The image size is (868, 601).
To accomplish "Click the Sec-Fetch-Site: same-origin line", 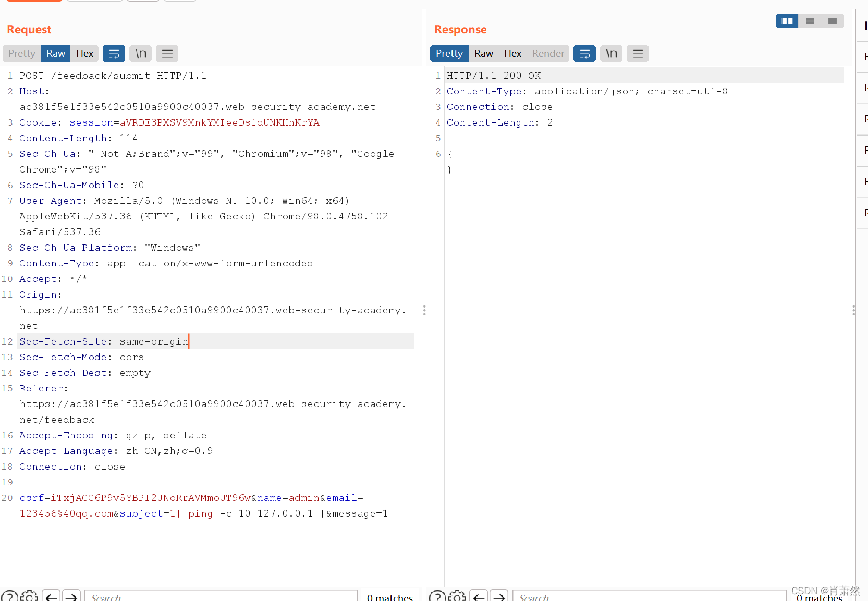I will pyautogui.click(x=104, y=341).
